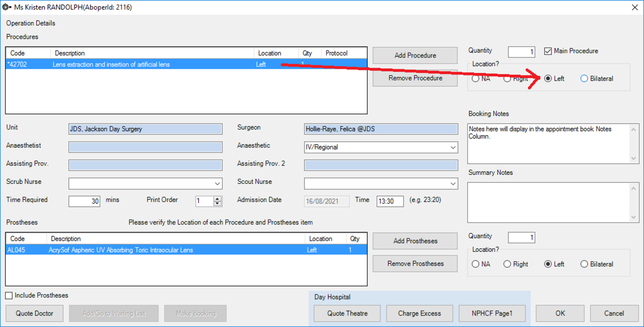Cancel the operation details dialog
The image size is (644, 327).
tap(614, 314)
